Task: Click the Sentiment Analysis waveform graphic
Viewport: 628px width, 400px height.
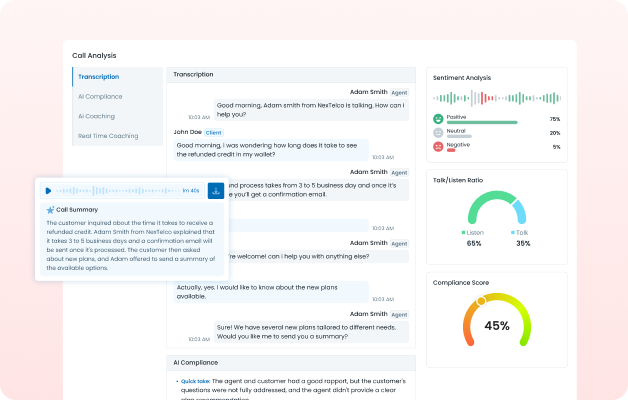Action: [496, 98]
